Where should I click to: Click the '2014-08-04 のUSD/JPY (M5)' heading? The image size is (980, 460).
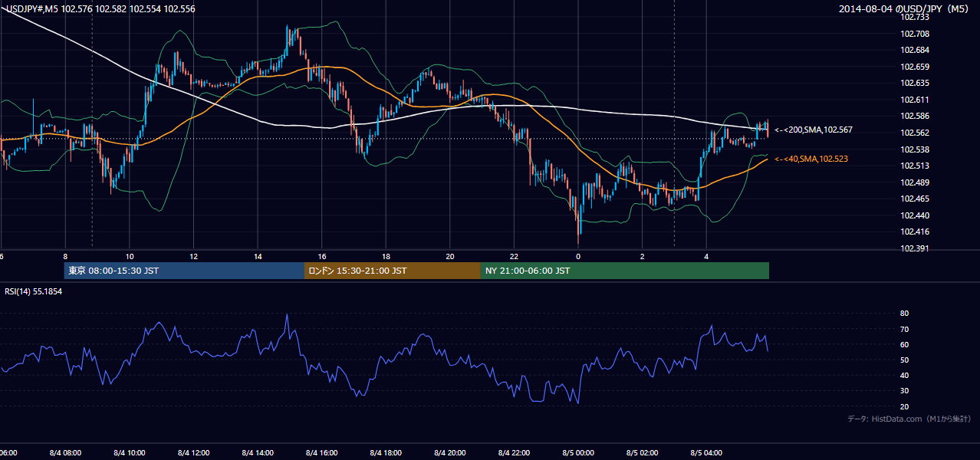[906, 9]
